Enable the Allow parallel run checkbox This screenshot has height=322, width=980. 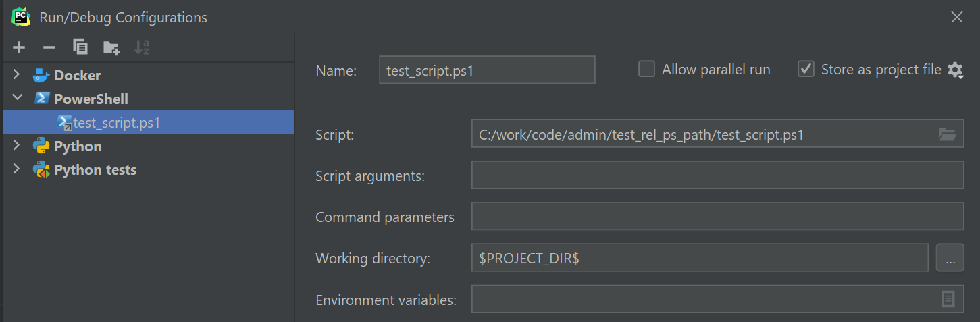[x=647, y=69]
